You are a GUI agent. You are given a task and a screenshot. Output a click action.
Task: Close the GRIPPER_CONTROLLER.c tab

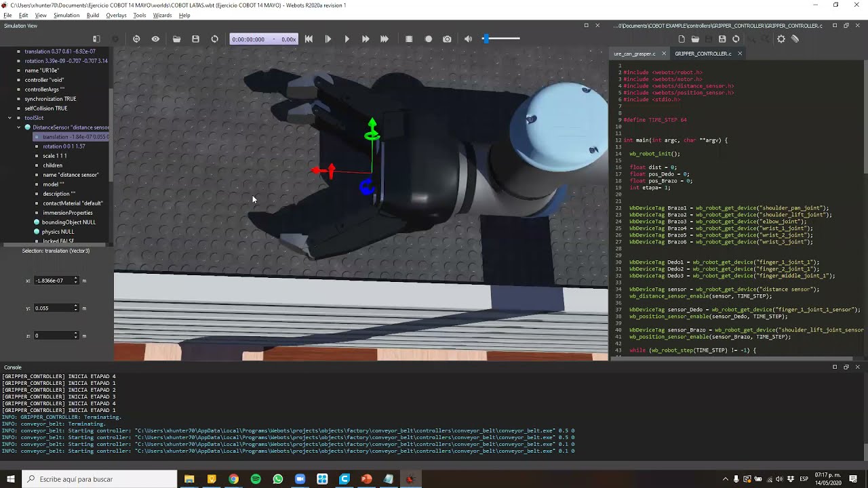(x=739, y=54)
